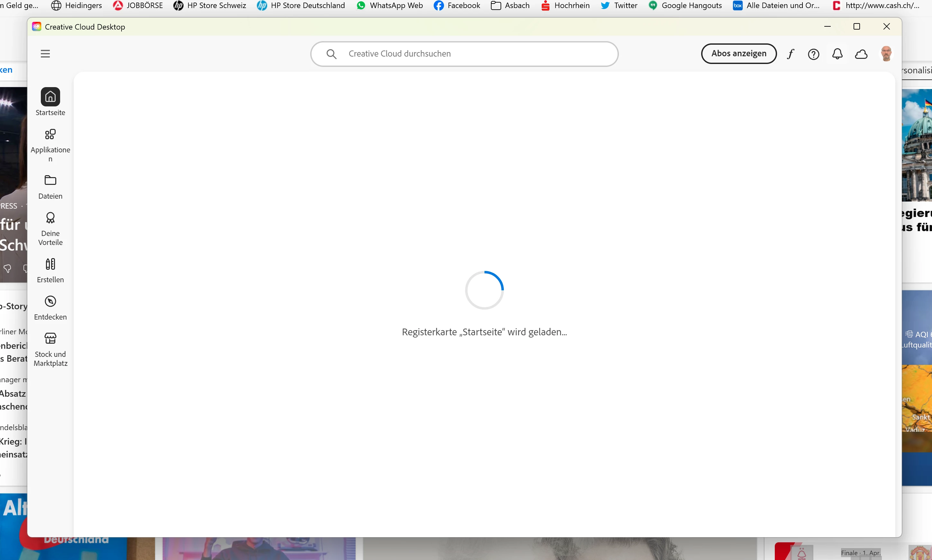Screen dimensions: 932x560
Task: Open the user profile avatar
Action: tap(886, 54)
